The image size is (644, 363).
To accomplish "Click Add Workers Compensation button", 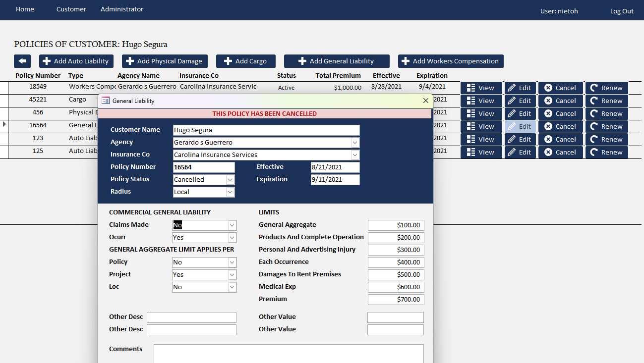I will point(451,61).
